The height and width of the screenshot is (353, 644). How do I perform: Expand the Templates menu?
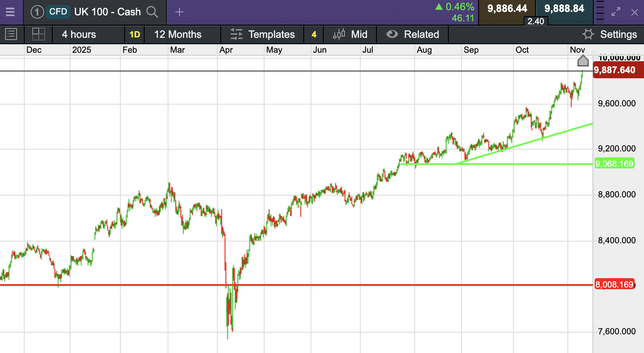(263, 34)
